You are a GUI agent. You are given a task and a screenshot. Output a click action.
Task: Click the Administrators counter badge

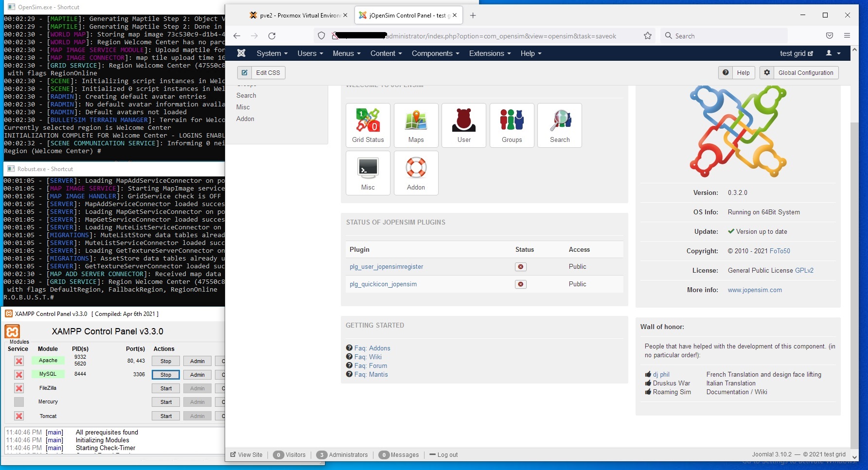coord(321,455)
